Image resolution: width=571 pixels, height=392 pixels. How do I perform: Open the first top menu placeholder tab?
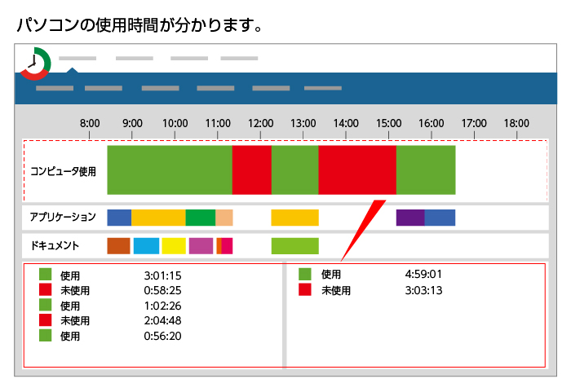pyautogui.click(x=77, y=58)
